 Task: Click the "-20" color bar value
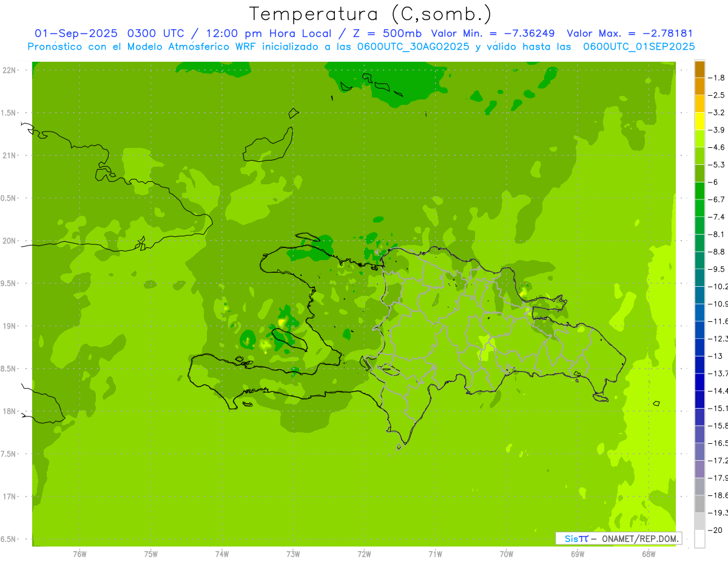pyautogui.click(x=715, y=530)
